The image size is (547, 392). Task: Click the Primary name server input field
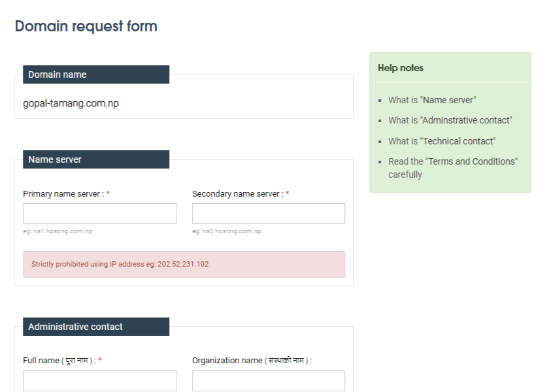coord(99,213)
